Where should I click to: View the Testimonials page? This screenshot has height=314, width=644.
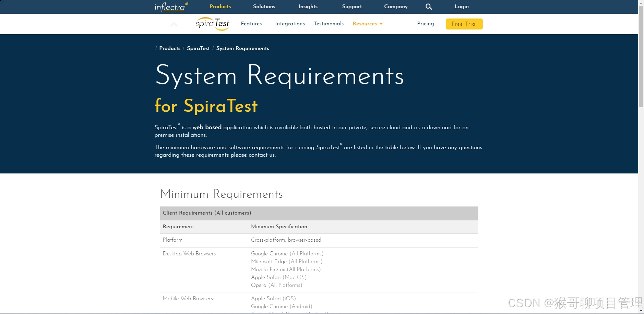pyautogui.click(x=329, y=24)
